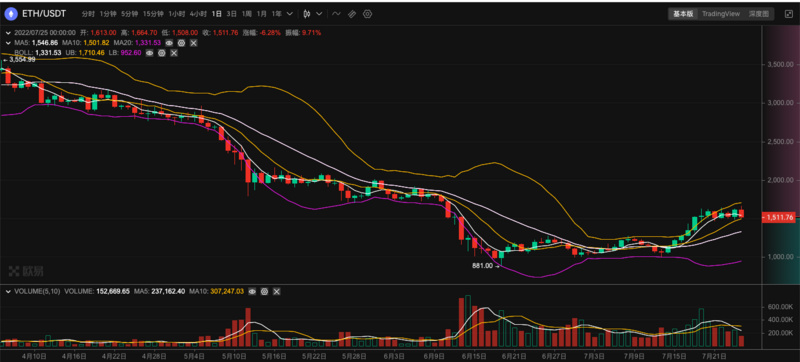800x362 pixels.
Task: Click the 6月15日 date axis label
Action: [475, 355]
